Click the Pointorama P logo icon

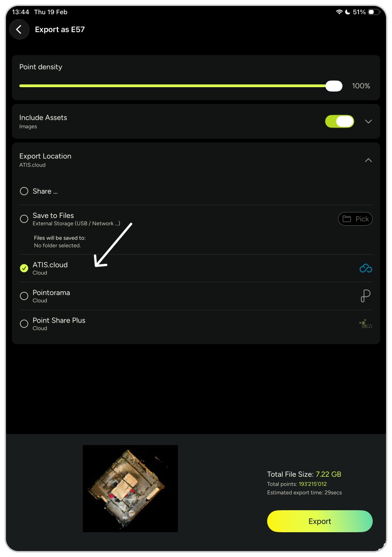pyautogui.click(x=365, y=296)
